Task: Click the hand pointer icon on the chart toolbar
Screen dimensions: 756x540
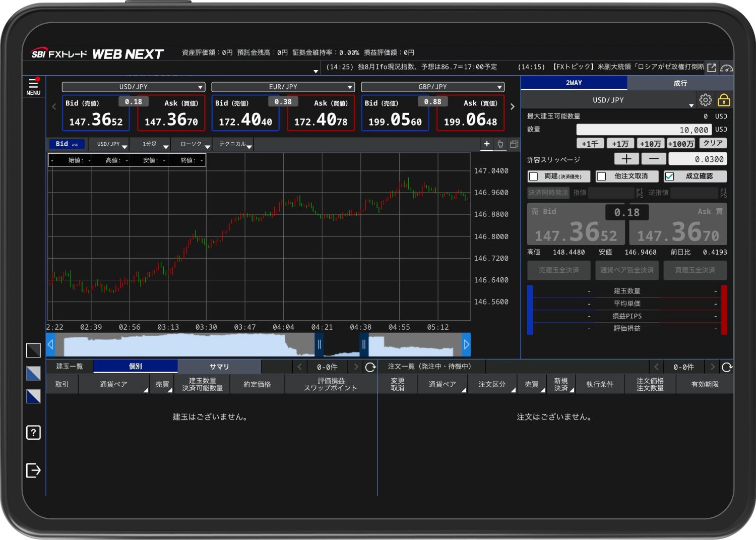Action: (x=500, y=144)
